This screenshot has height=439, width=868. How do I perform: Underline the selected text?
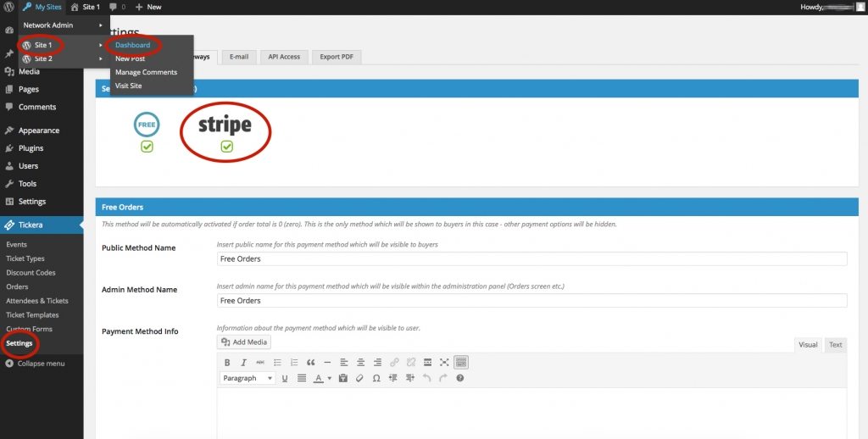pos(285,378)
